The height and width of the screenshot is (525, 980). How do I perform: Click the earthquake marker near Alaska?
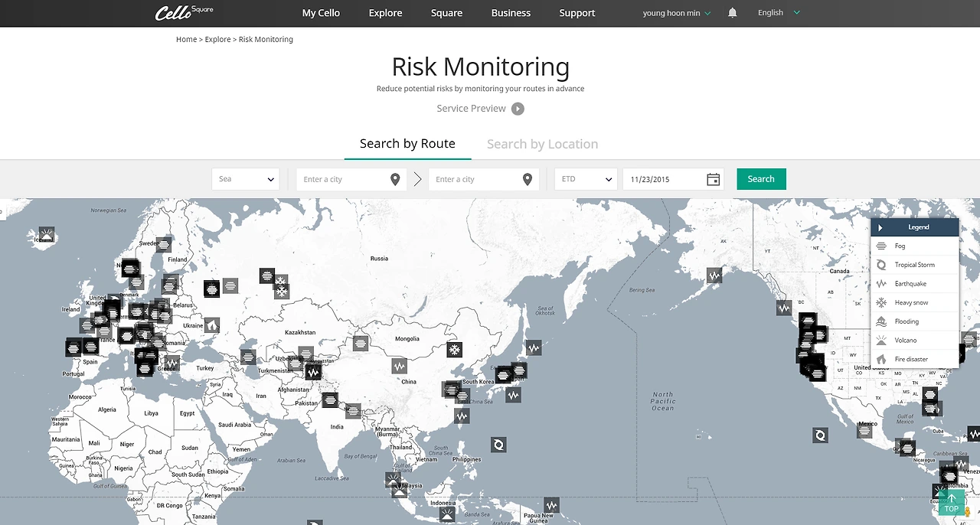714,275
